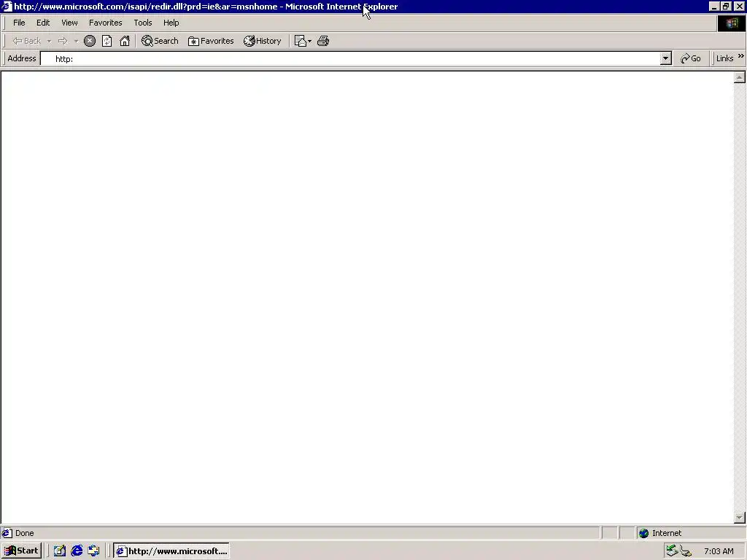This screenshot has height=560, width=747.
Task: Click the scroll up arrow
Action: (740, 77)
